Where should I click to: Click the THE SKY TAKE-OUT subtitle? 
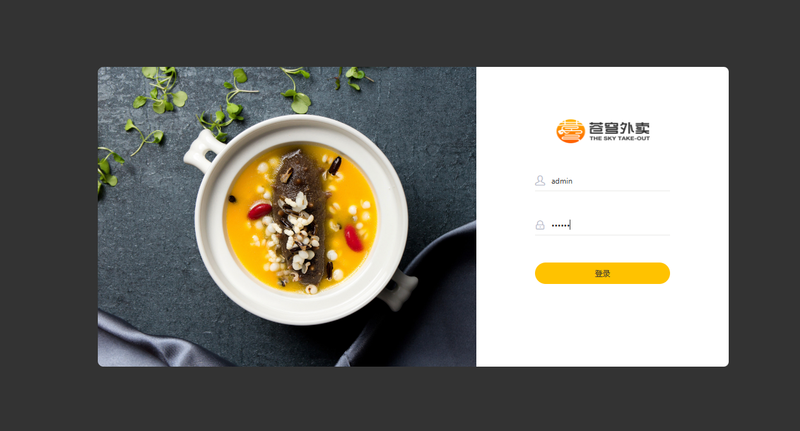(x=619, y=138)
